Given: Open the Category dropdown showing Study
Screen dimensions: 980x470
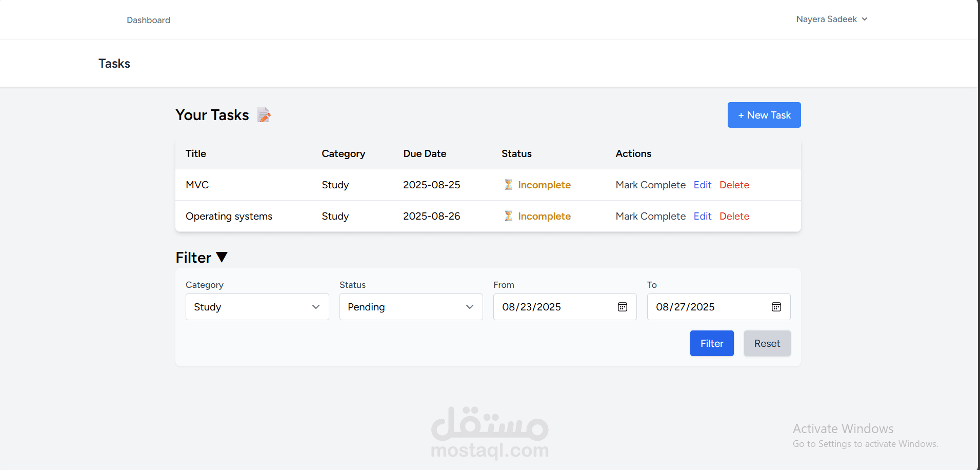Looking at the screenshot, I should [257, 307].
